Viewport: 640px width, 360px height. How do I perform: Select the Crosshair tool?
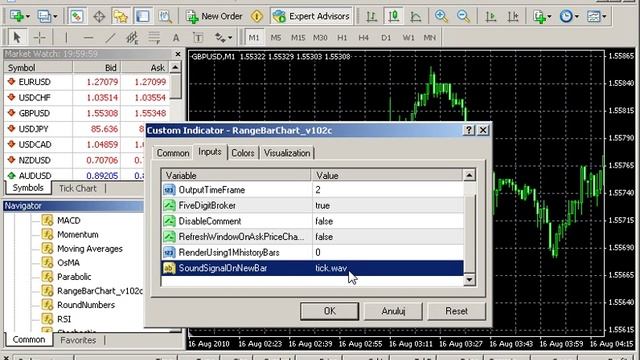[x=39, y=38]
